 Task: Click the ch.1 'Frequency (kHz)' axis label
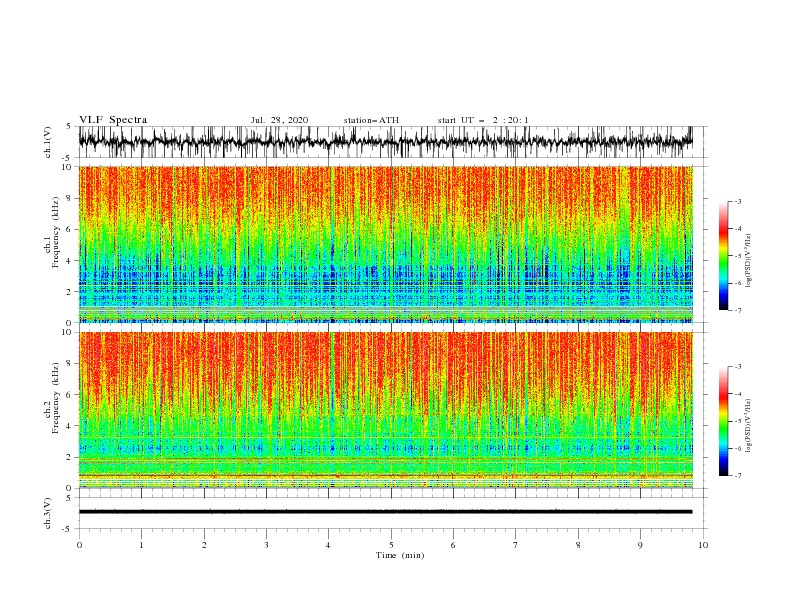[56, 232]
